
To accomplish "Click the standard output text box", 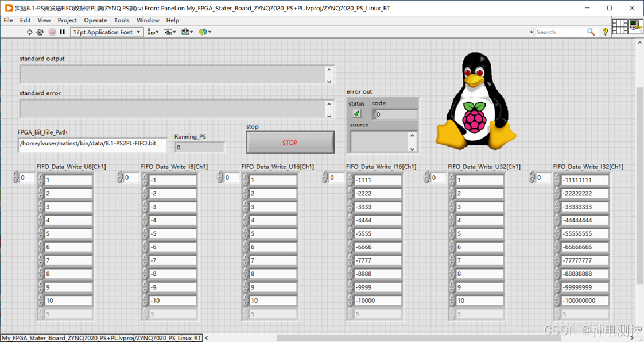I will [x=173, y=74].
